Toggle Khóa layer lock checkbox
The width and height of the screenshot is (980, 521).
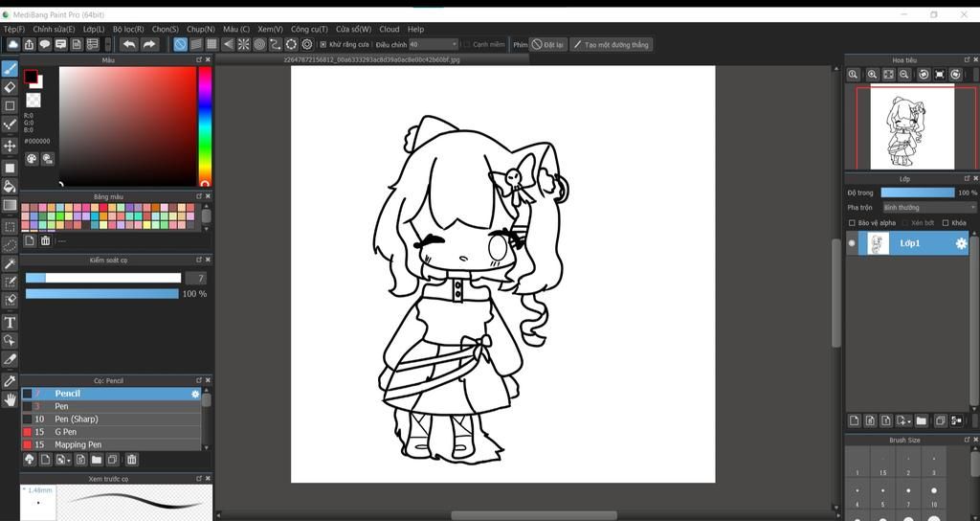pyautogui.click(x=945, y=222)
